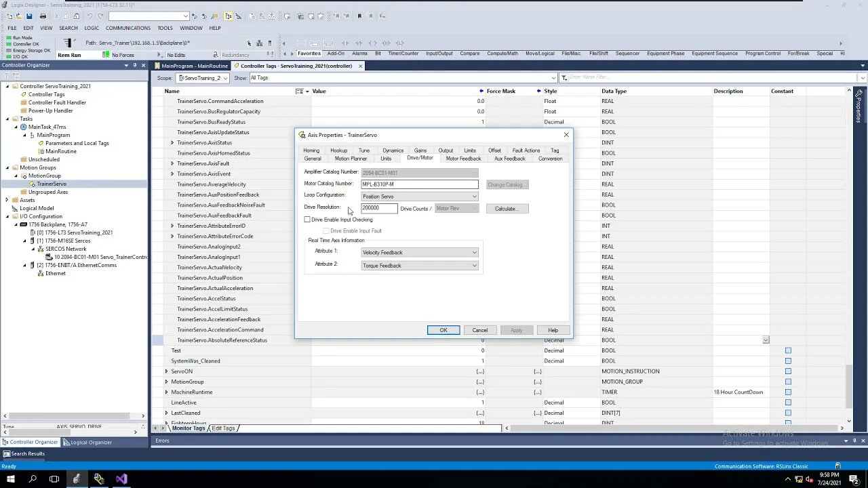The image size is (868, 488).
Task: Expand the ServoON tag row
Action: click(x=166, y=371)
